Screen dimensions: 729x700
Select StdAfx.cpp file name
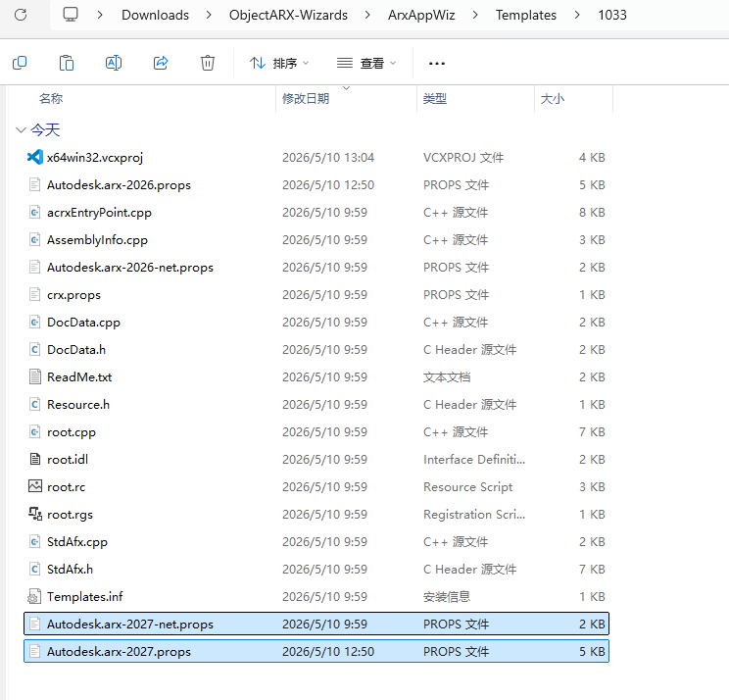click(x=77, y=542)
